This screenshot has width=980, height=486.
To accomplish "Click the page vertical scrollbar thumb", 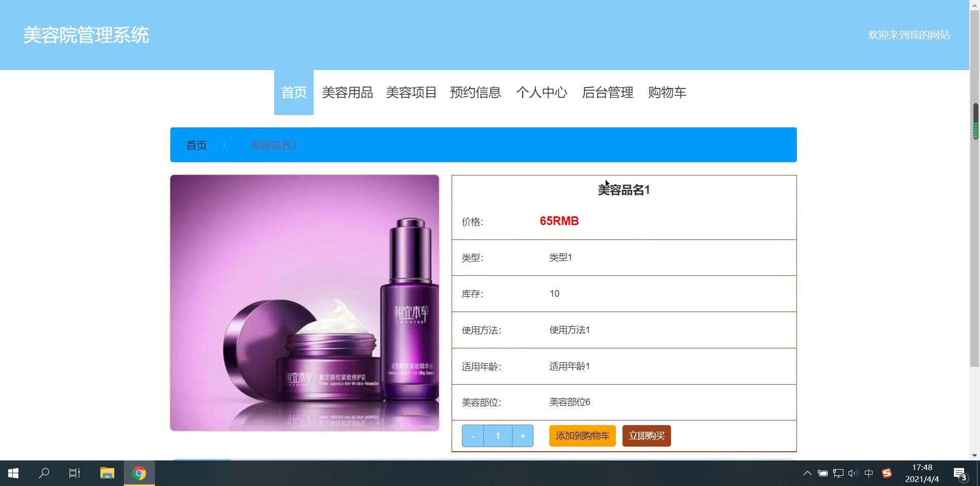I will [975, 121].
